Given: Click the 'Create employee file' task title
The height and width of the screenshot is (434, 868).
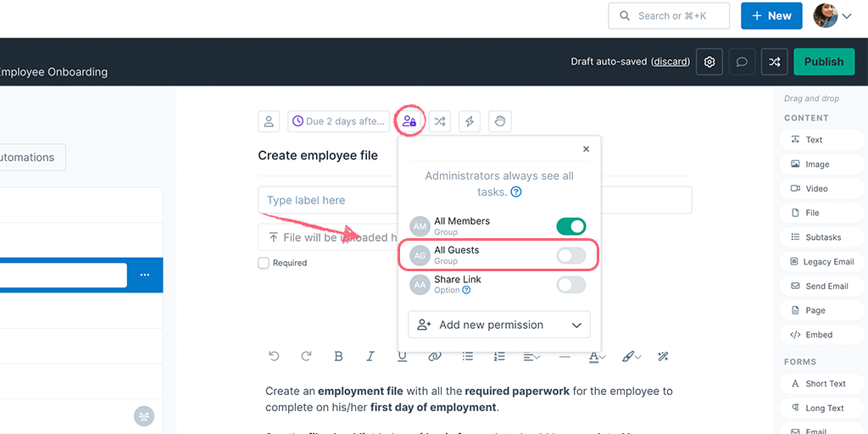Looking at the screenshot, I should pos(318,156).
